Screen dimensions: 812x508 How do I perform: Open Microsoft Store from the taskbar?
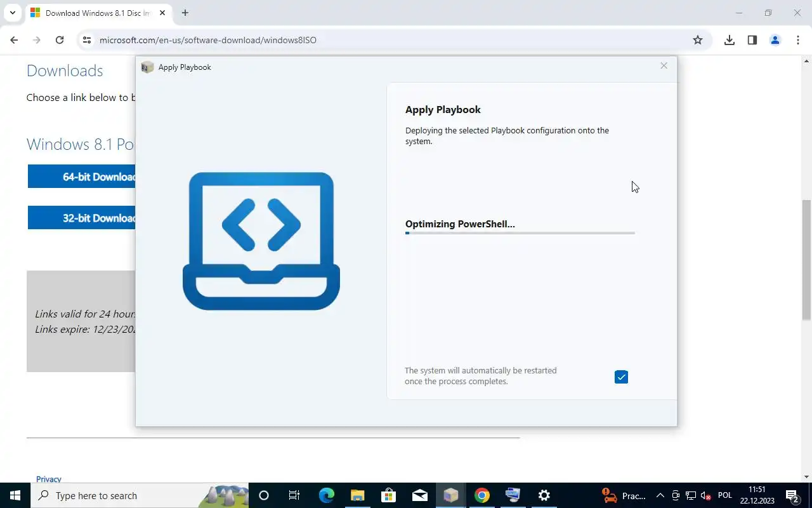[x=388, y=495]
